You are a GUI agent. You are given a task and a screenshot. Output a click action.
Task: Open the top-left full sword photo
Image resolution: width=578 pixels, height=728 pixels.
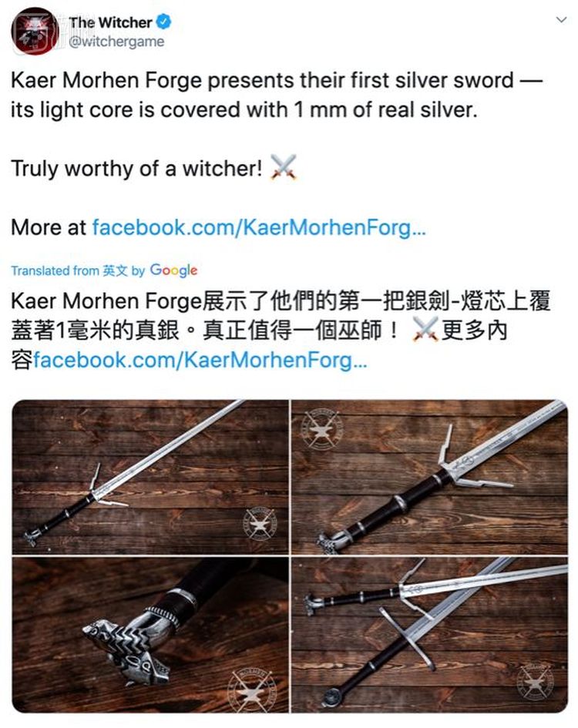click(x=150, y=477)
